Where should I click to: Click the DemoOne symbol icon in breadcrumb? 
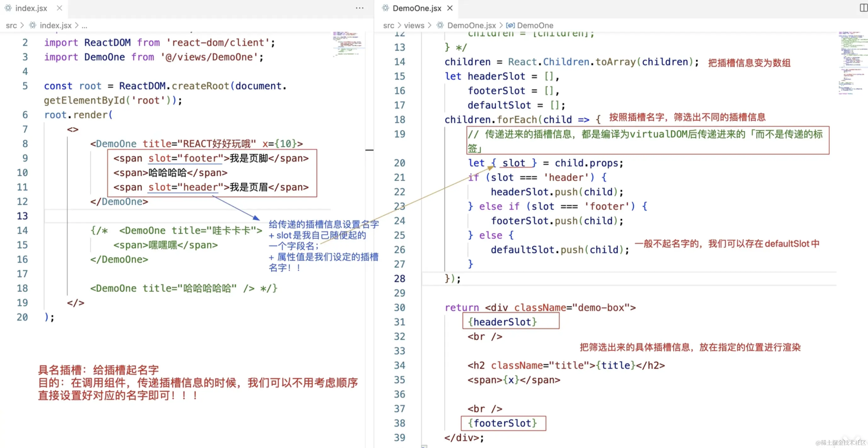pos(510,25)
